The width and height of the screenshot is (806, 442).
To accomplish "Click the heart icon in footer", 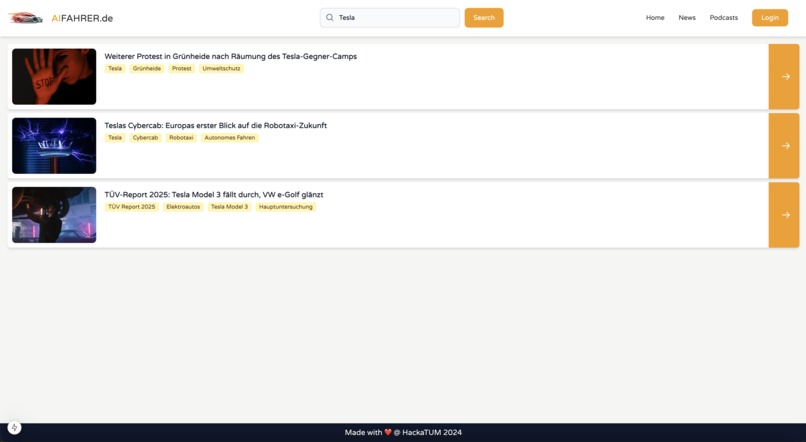I will tap(388, 432).
